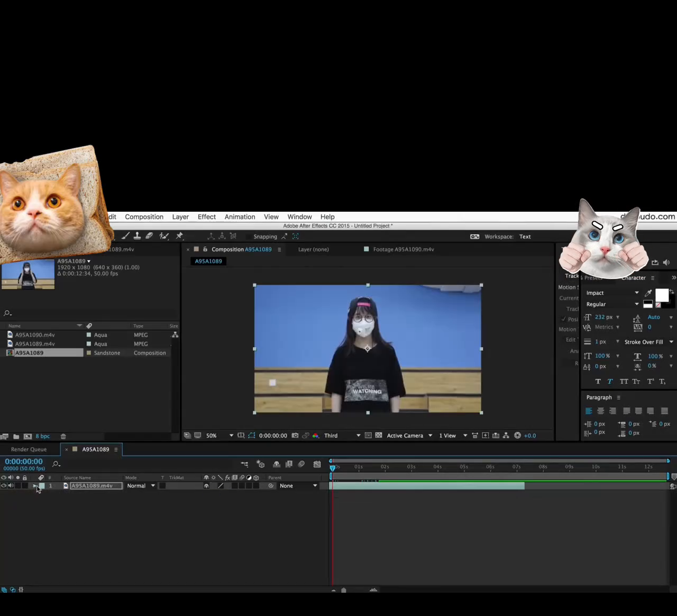Select the Eraser tool
This screenshot has width=677, height=616.
click(x=149, y=236)
